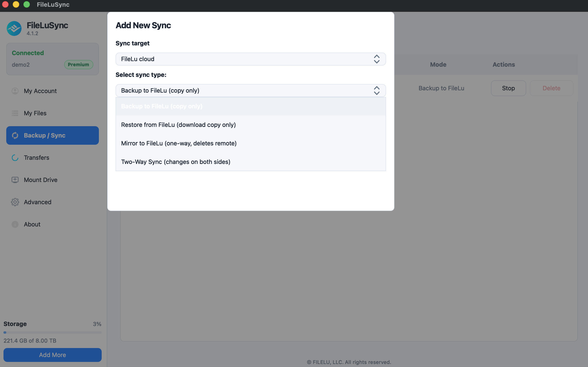Viewport: 588px width, 367px height.
Task: Choose Mirror to FileLu (one-way, deletes remote)
Action: (x=251, y=143)
